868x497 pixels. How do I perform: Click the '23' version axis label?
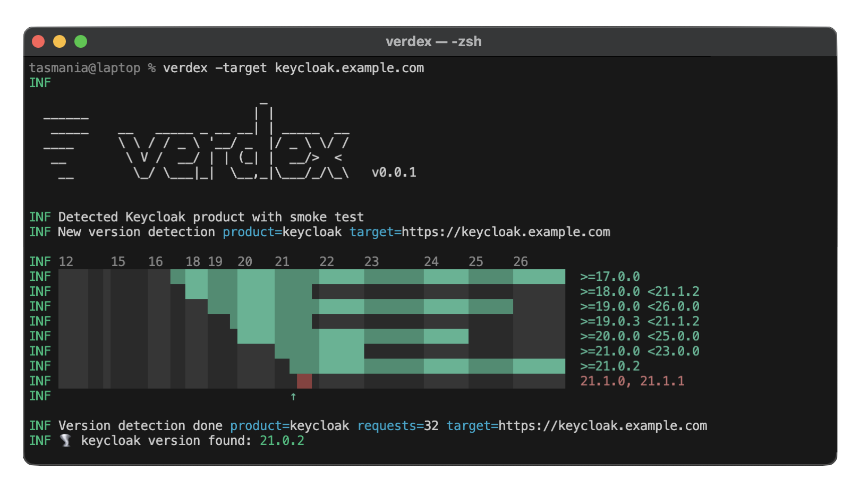click(371, 262)
